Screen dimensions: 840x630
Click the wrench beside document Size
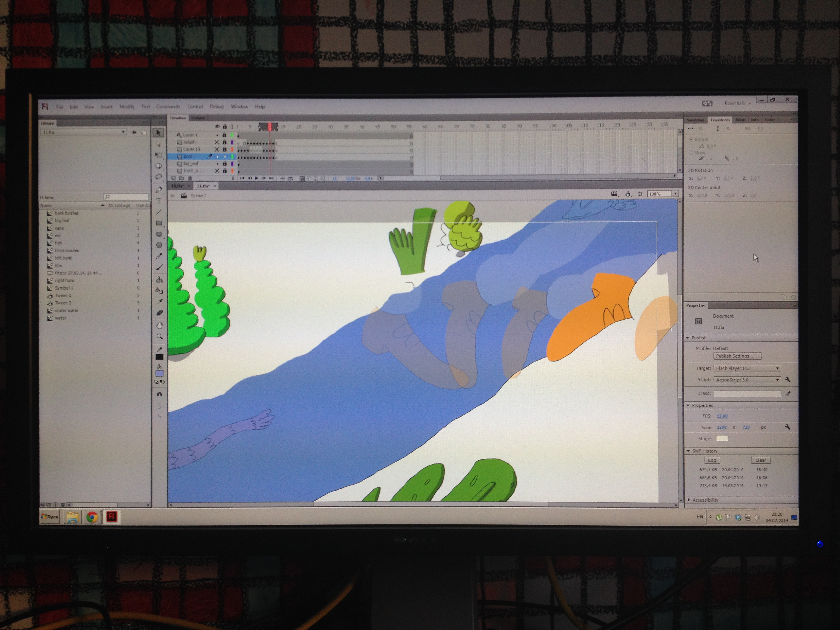(787, 427)
